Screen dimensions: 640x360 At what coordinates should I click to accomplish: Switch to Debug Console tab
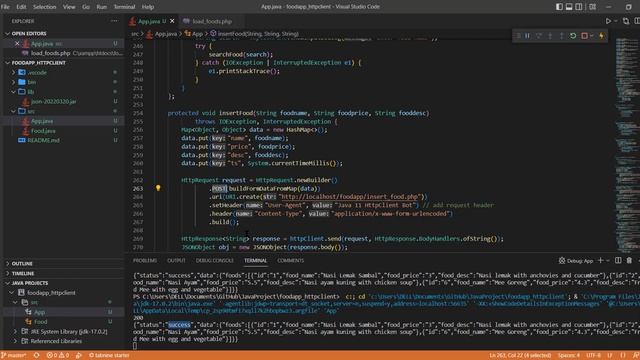point(215,260)
